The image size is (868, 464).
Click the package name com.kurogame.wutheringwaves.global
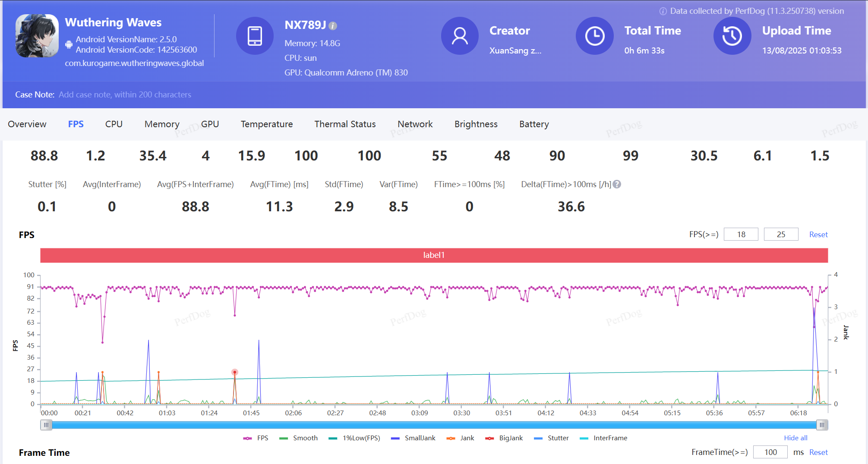click(x=134, y=63)
